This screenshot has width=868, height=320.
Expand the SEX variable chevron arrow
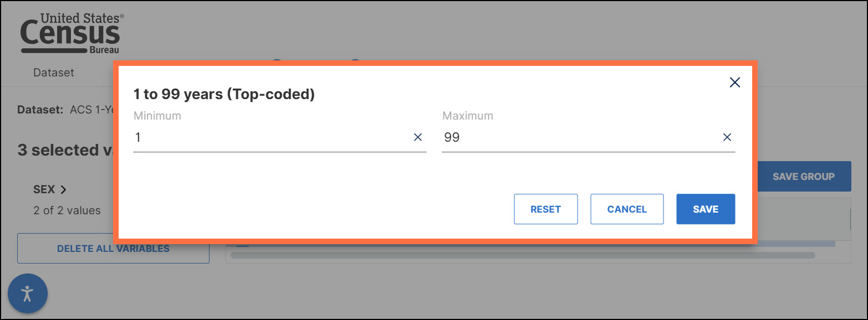click(x=63, y=189)
